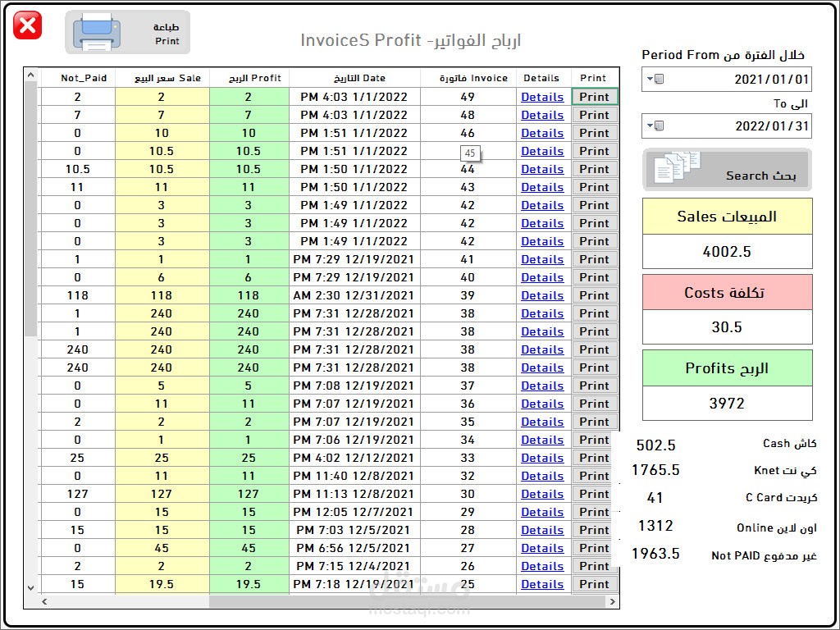Click the Profit column header
The image size is (840, 630).
tap(249, 78)
